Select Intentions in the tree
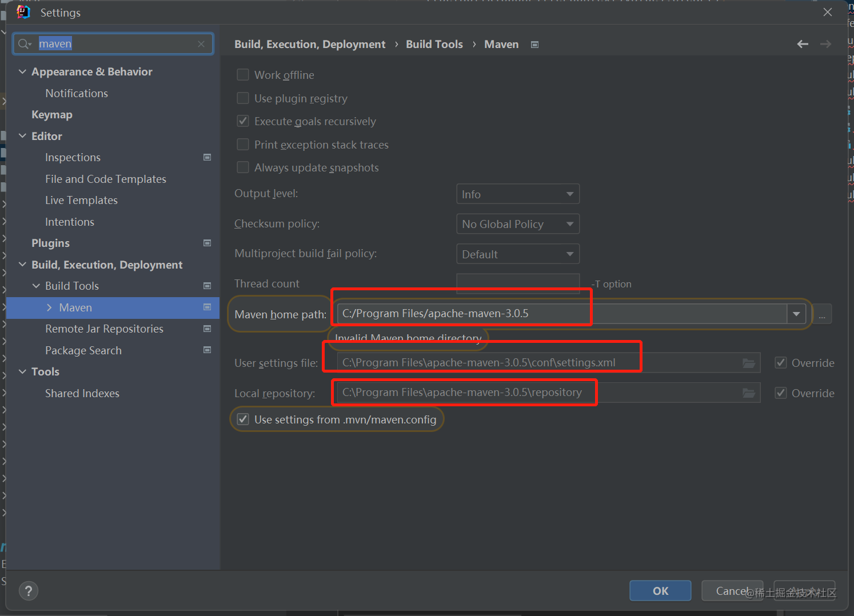The image size is (854, 616). (70, 222)
